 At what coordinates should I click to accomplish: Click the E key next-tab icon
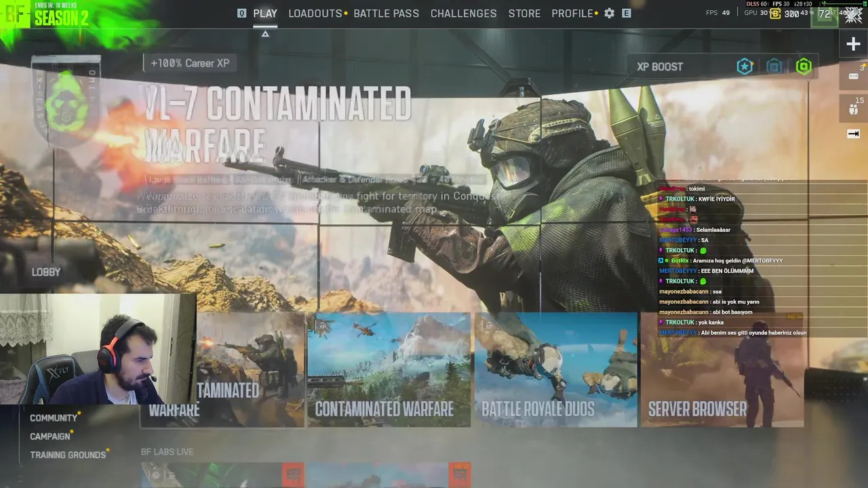pyautogui.click(x=627, y=13)
